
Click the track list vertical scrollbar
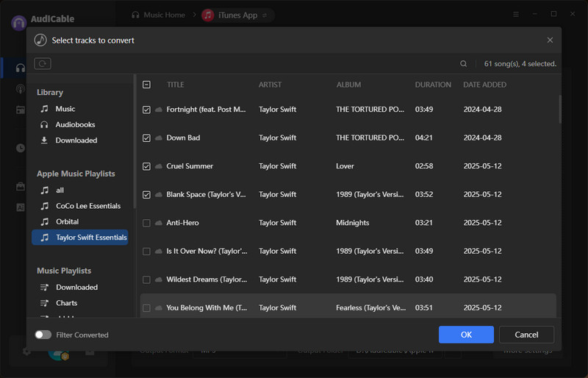pyautogui.click(x=560, y=110)
